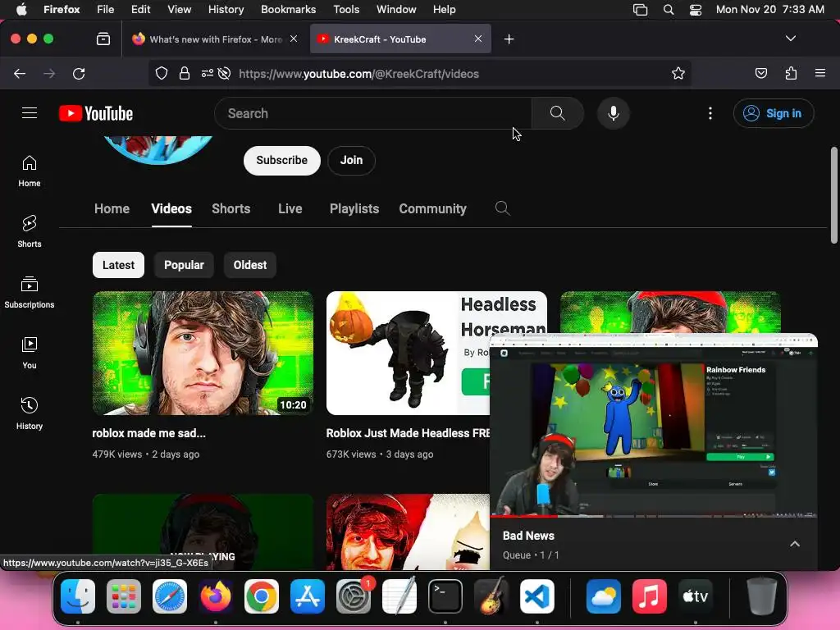Open Firefox tracking protection shield

coord(162,73)
